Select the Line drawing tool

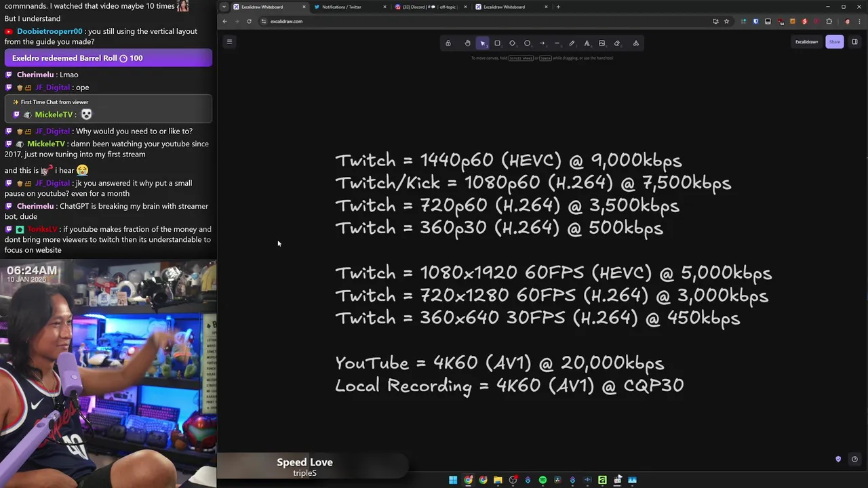tap(557, 43)
